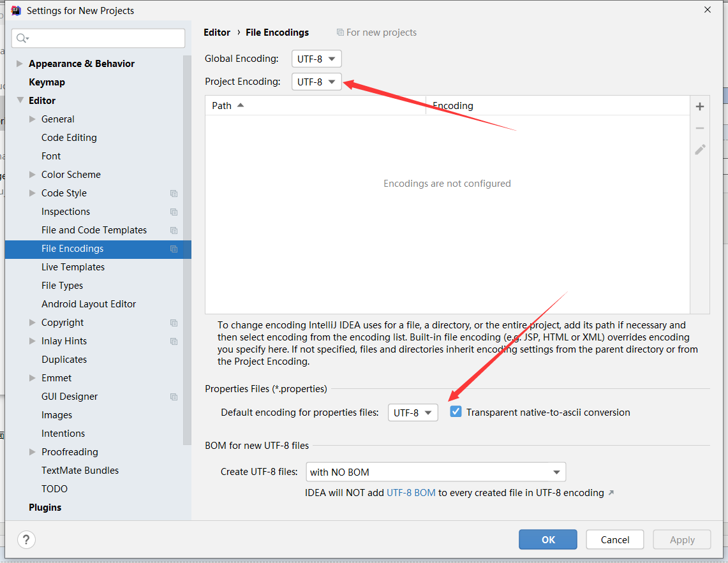
Task: Select TODO in the settings tree
Action: (54, 489)
